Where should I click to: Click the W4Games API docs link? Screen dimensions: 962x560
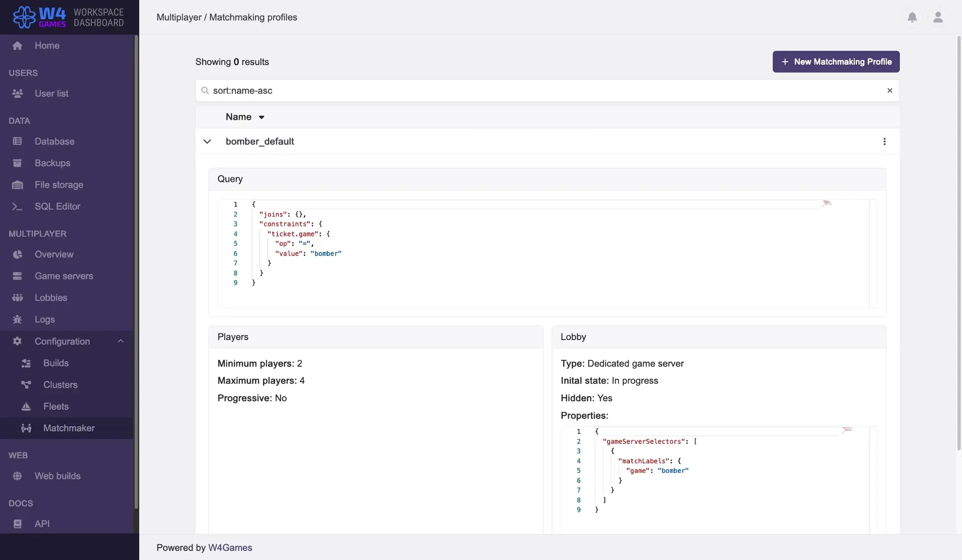click(x=42, y=523)
